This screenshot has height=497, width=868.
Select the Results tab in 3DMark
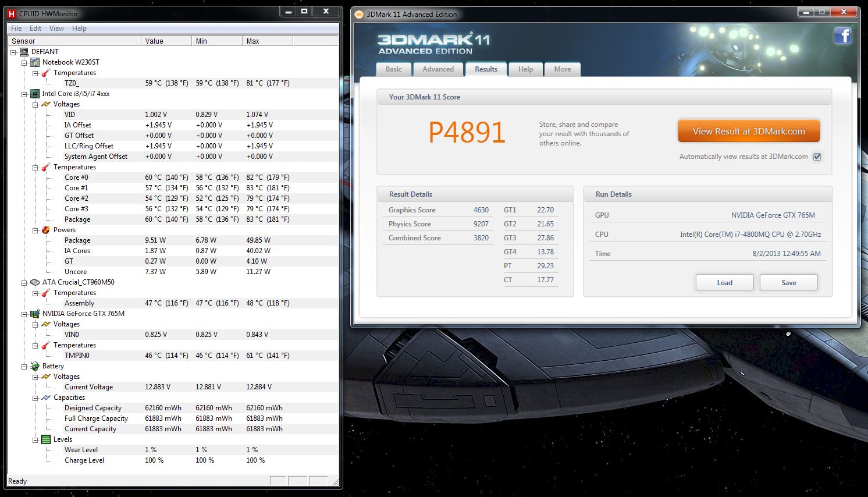486,69
